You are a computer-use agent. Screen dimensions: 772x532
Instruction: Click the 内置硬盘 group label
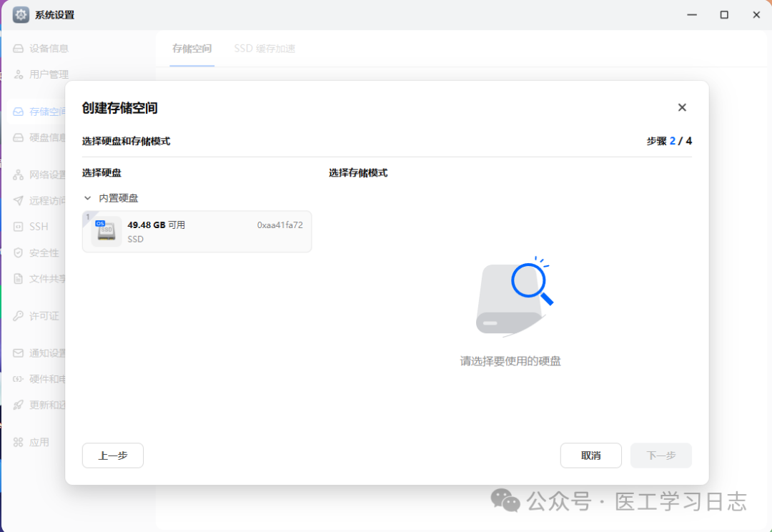tap(119, 198)
